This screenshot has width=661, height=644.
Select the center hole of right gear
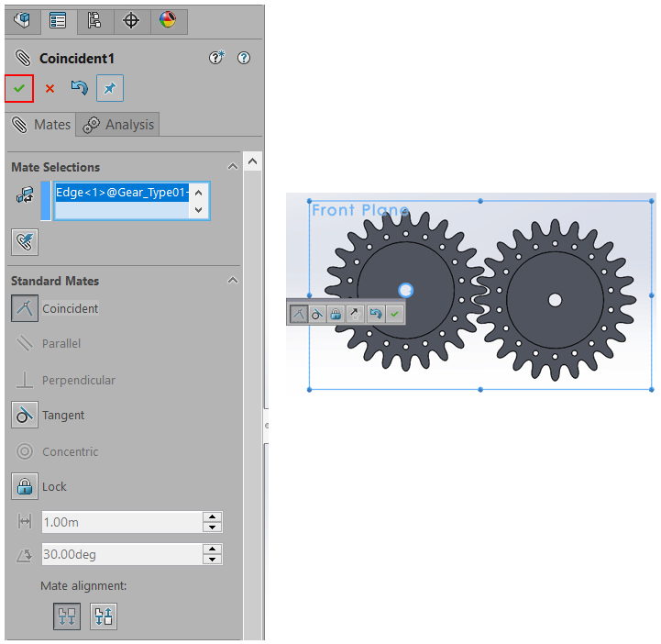(x=555, y=300)
